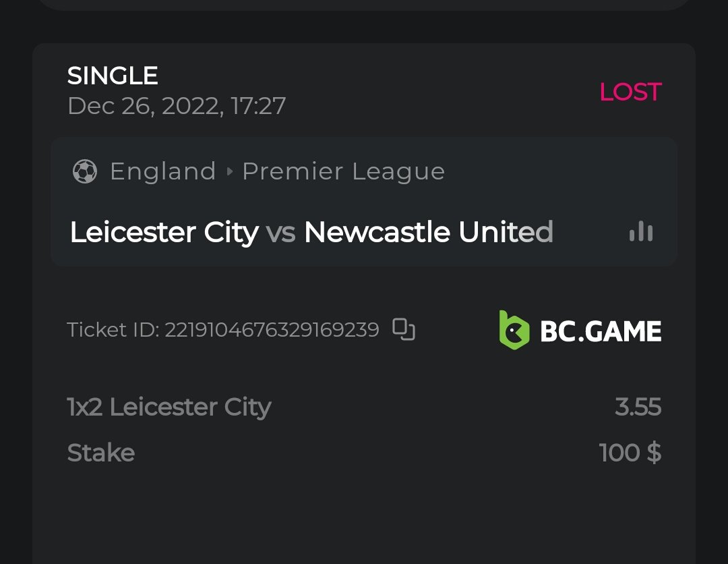Click the LOST status label

(630, 92)
